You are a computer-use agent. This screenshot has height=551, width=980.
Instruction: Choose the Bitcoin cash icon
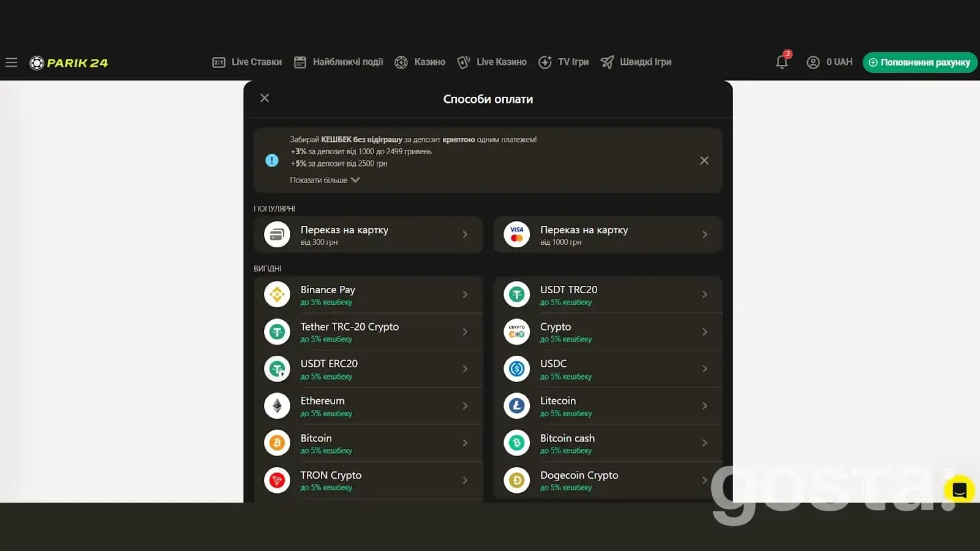(516, 443)
